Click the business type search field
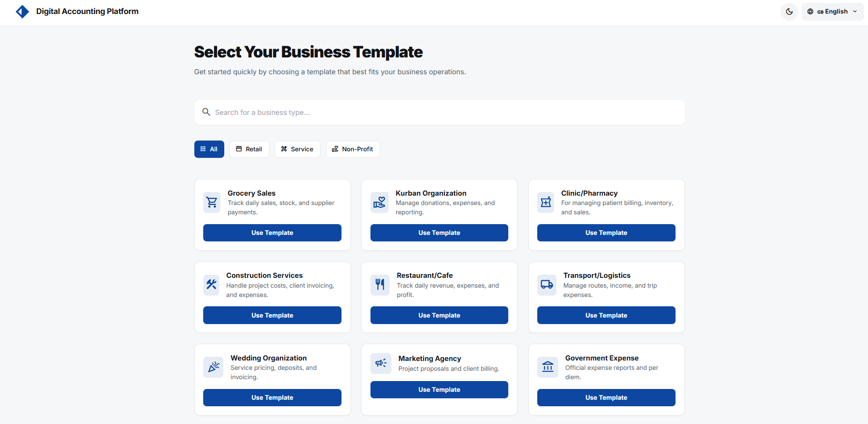The image size is (868, 424). tap(439, 112)
